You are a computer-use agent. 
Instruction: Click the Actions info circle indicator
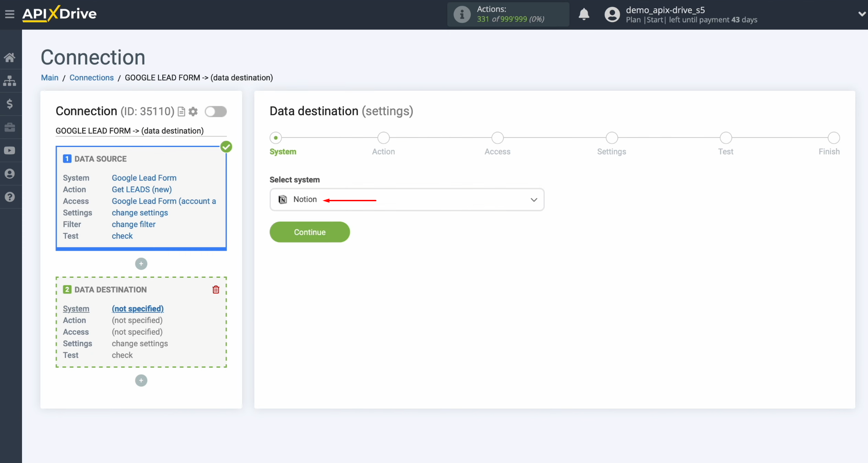(x=461, y=14)
